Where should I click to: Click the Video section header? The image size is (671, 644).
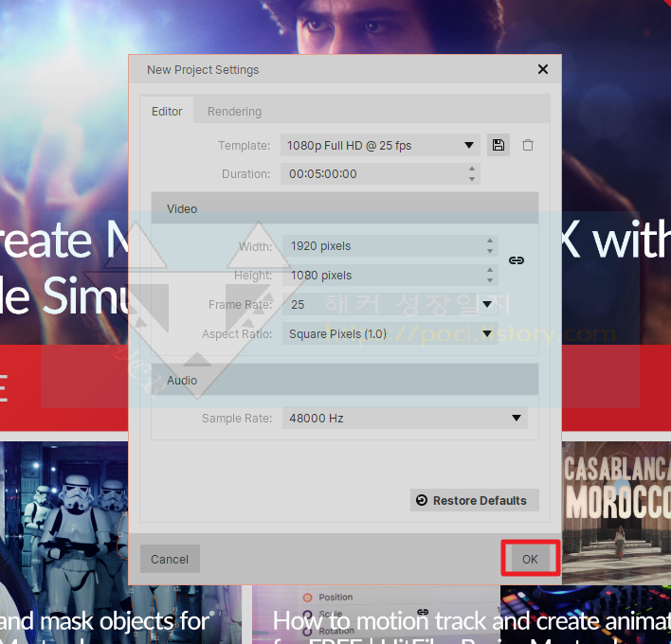(x=344, y=208)
